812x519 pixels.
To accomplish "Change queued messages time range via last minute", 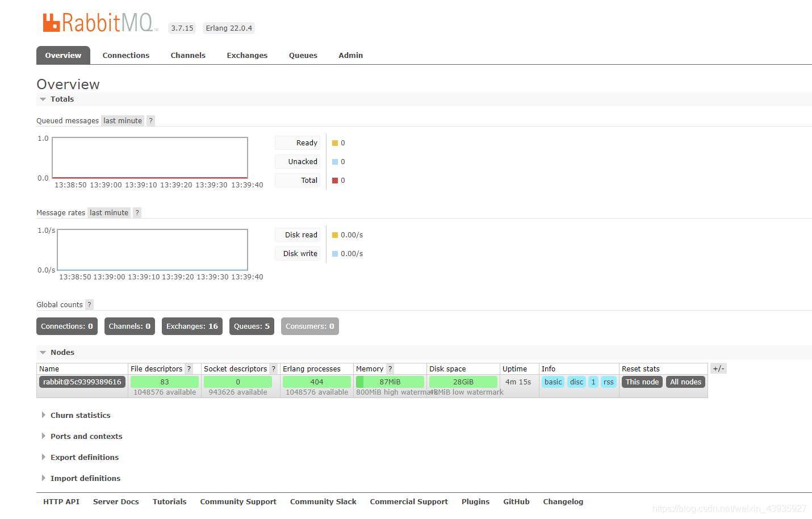I will pos(122,120).
